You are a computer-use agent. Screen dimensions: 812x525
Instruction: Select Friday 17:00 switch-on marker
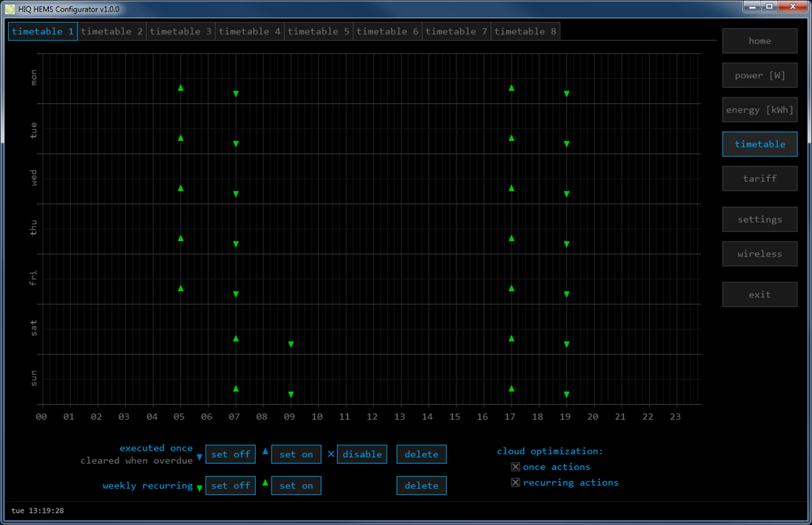point(512,289)
